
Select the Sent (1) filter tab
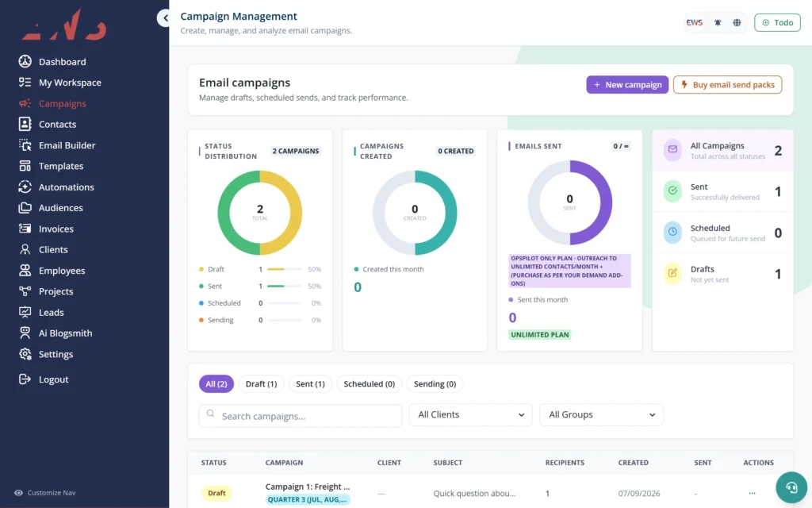pyautogui.click(x=310, y=383)
